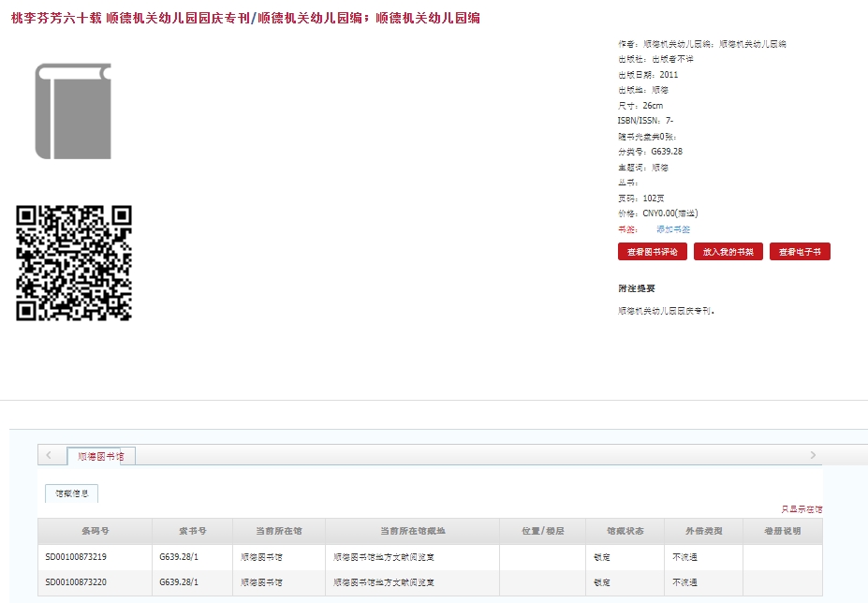The height and width of the screenshot is (603, 868).
Task: Select the 馆藏信息 tab
Action: (71, 493)
